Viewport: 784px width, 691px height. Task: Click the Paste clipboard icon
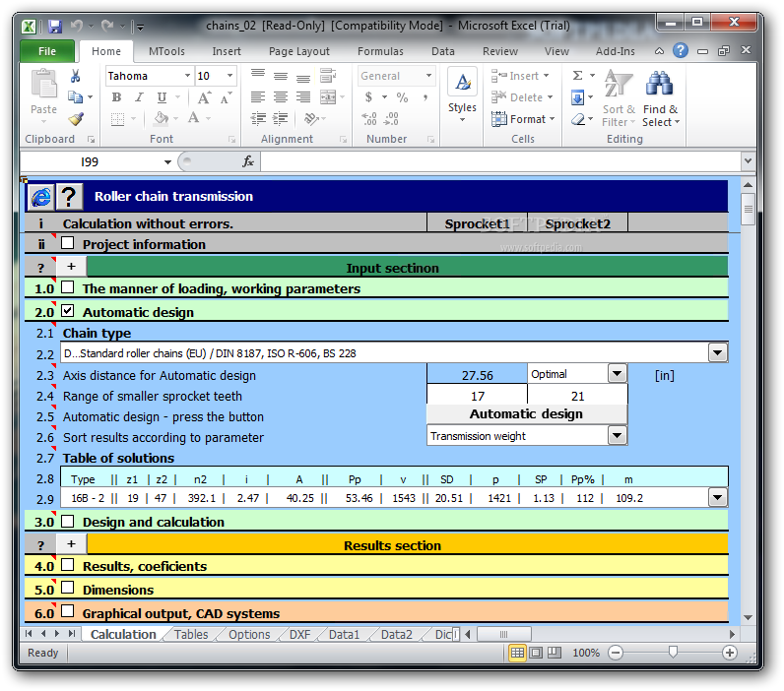tap(44, 84)
